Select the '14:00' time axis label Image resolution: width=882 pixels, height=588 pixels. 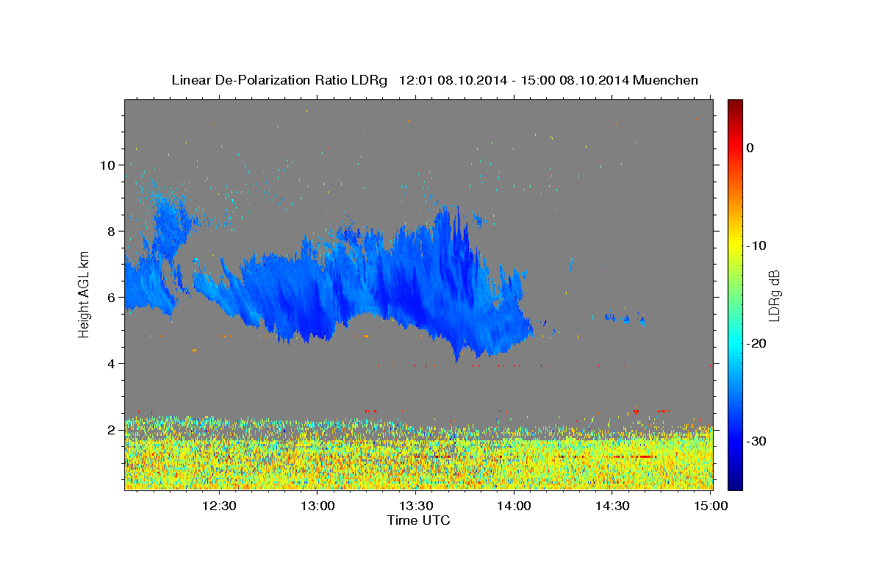pos(514,506)
